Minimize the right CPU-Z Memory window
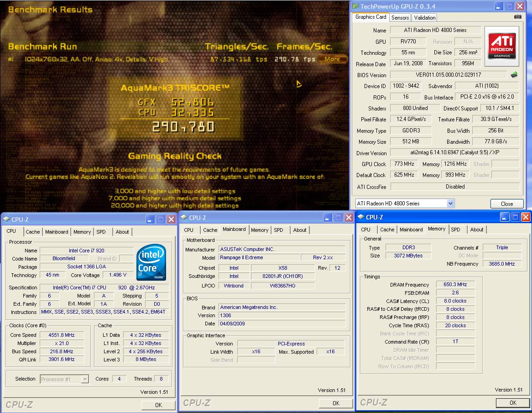The height and width of the screenshot is (413, 532). 505,217
